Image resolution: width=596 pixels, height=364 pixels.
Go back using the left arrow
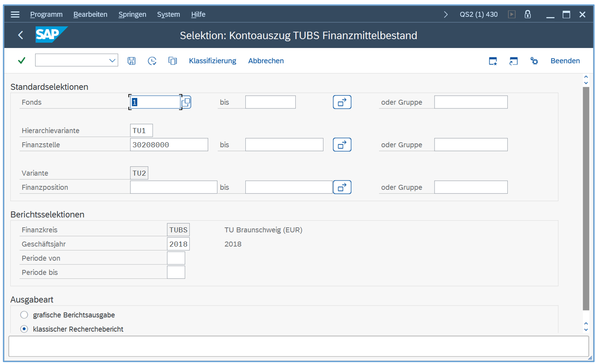pyautogui.click(x=20, y=35)
